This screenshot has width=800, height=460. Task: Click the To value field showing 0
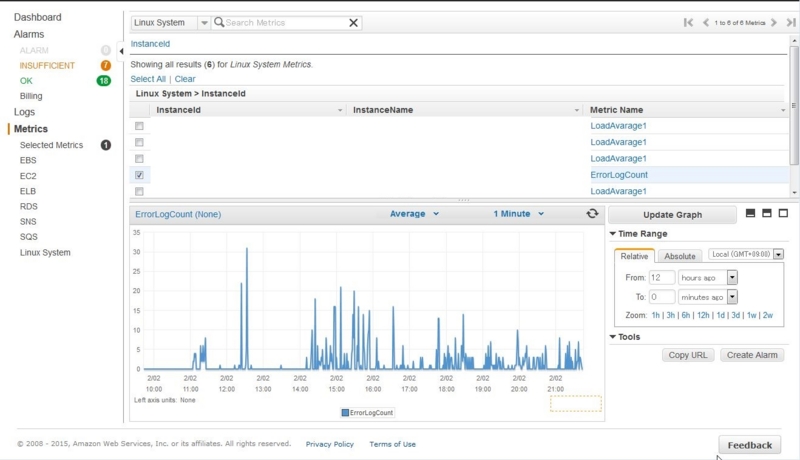click(x=662, y=297)
